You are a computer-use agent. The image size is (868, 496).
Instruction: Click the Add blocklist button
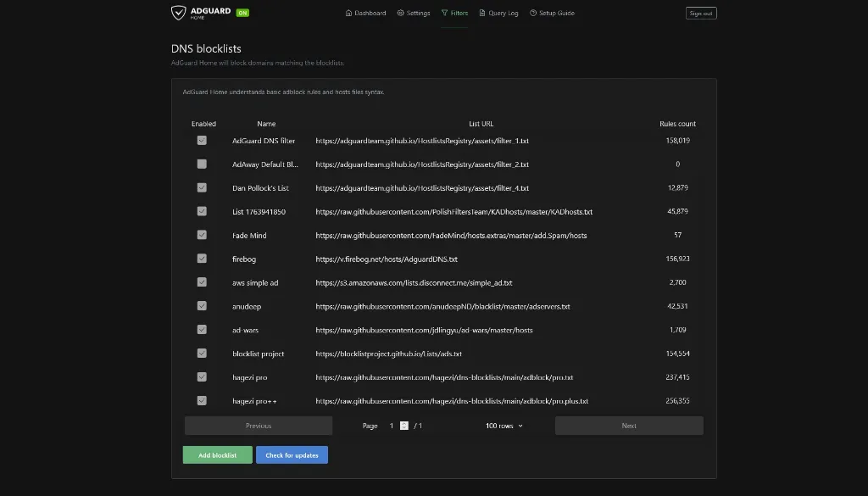(x=218, y=455)
